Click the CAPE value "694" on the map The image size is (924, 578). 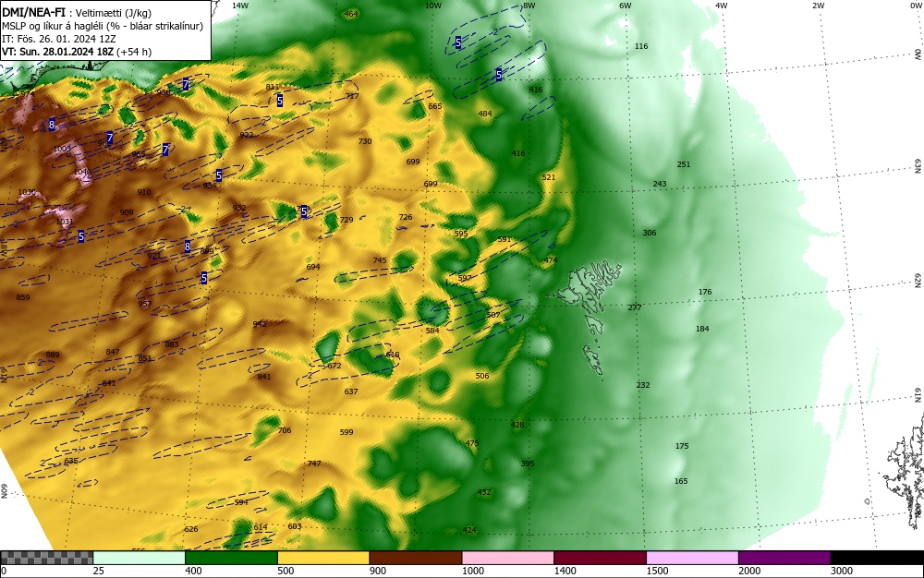click(x=313, y=267)
